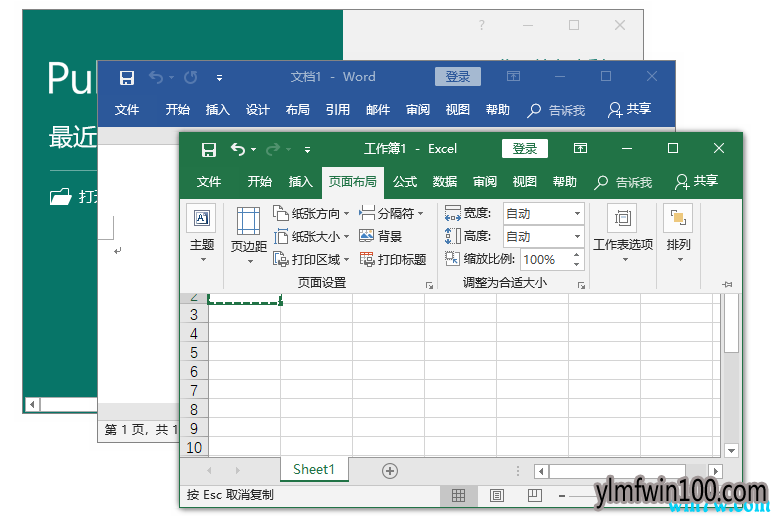
Task: Open the Excel 文件 tab
Action: click(209, 182)
